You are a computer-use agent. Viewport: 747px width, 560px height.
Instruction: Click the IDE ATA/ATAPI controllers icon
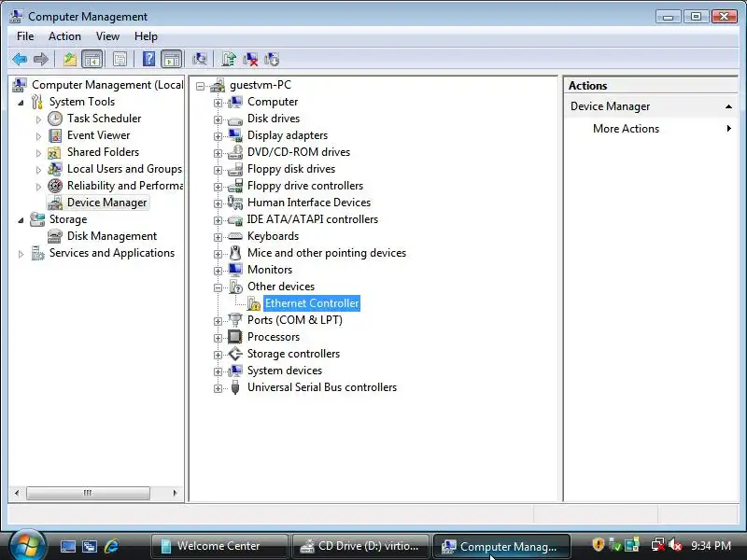pyautogui.click(x=235, y=219)
